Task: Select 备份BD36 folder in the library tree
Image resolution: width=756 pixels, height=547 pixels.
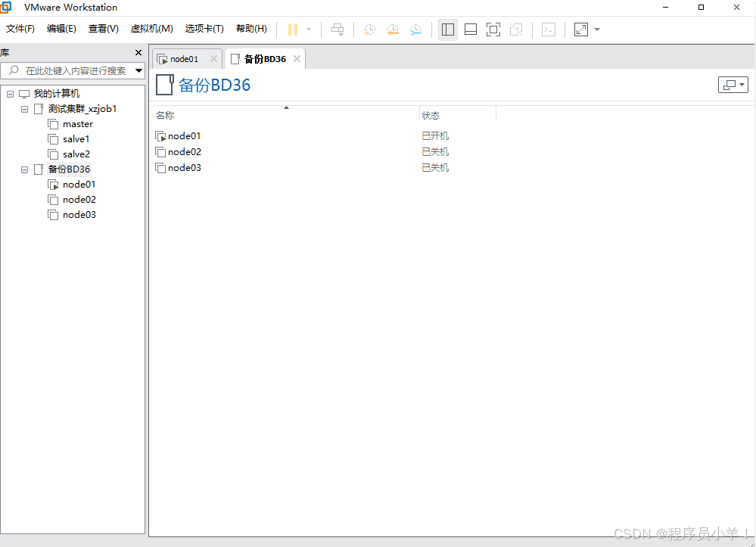Action: click(x=69, y=169)
